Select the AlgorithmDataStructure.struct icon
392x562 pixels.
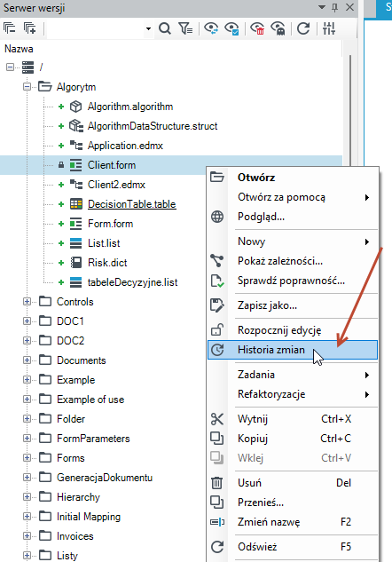point(76,126)
